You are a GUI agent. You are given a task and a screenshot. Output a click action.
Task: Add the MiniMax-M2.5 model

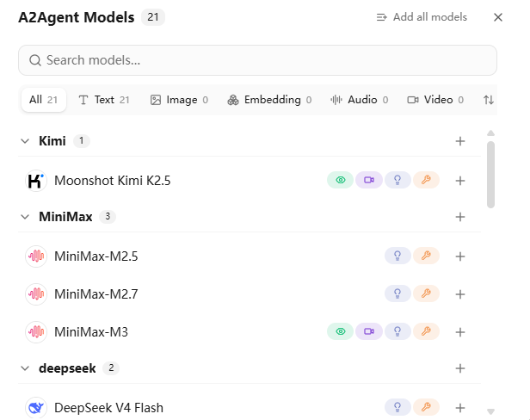click(460, 256)
